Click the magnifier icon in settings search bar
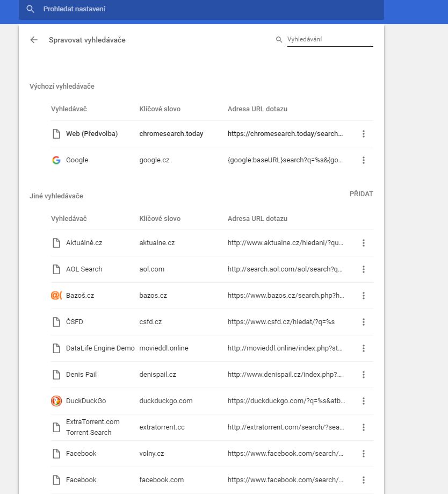448x494 pixels. [30, 9]
